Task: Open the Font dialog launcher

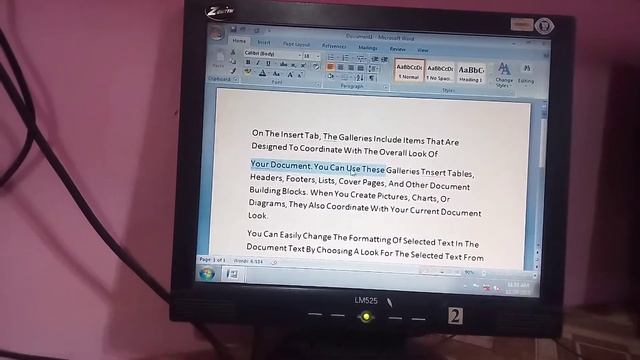Action: click(x=318, y=84)
